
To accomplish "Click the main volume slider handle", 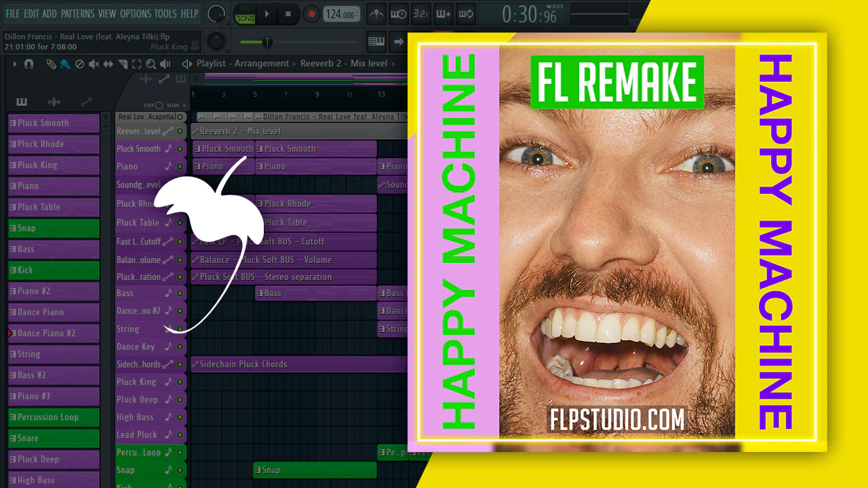I will (x=267, y=42).
